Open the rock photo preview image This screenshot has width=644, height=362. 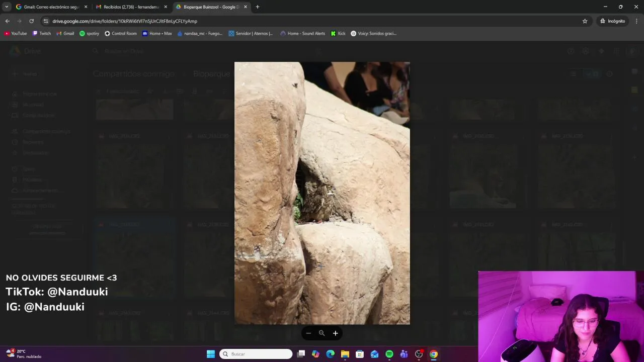pyautogui.click(x=322, y=193)
